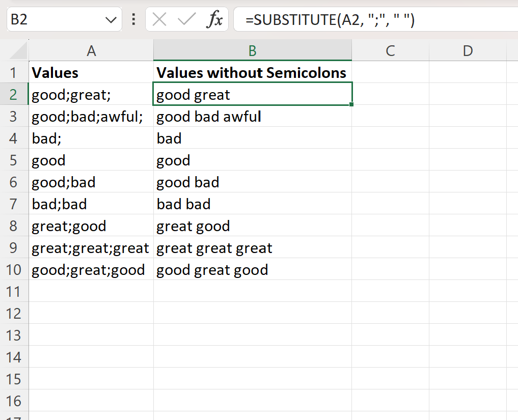Select the Values header cell
The height and width of the screenshot is (420, 518).
(x=91, y=72)
